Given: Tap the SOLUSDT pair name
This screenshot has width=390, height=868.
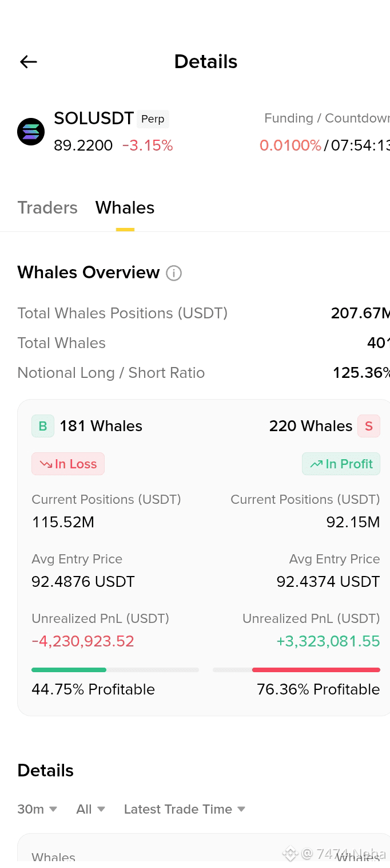Looking at the screenshot, I should click(94, 119).
